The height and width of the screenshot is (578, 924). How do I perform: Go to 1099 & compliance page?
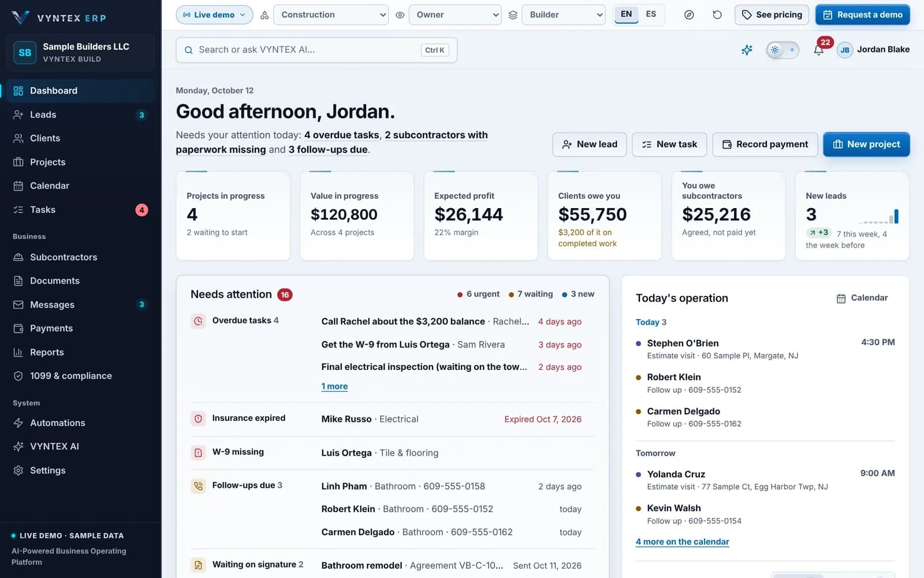(x=80, y=376)
